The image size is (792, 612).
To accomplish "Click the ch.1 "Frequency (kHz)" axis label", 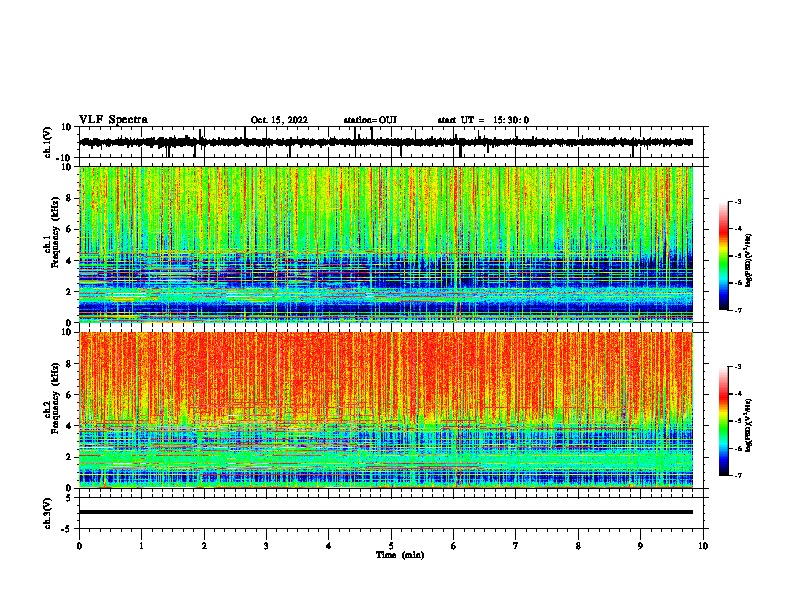I will (x=55, y=232).
